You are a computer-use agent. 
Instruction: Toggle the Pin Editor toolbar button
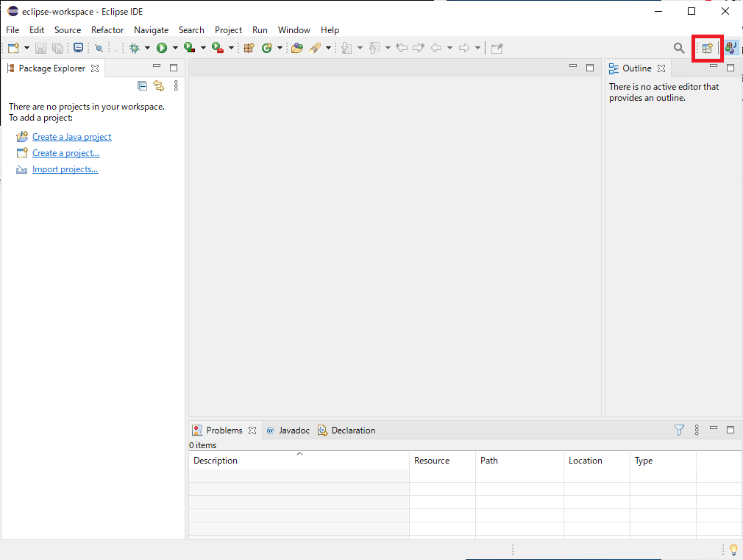(497, 48)
